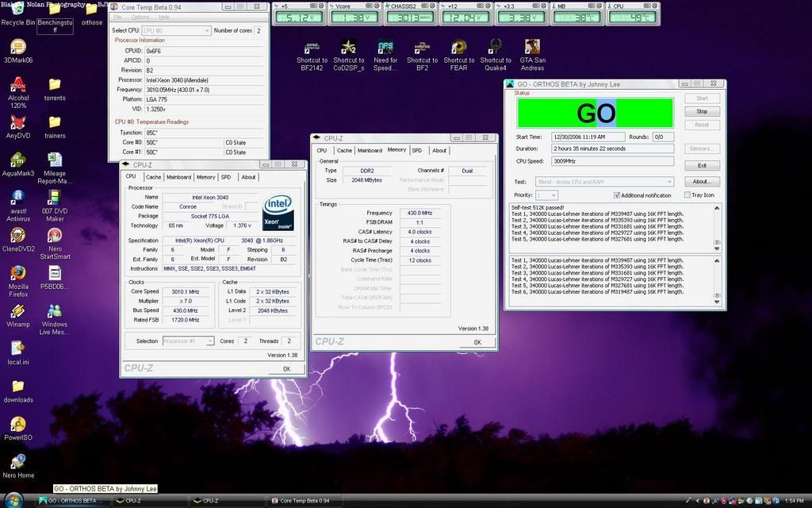The height and width of the screenshot is (508, 812).
Task: Open the Mileage Report file icon
Action: 55,168
